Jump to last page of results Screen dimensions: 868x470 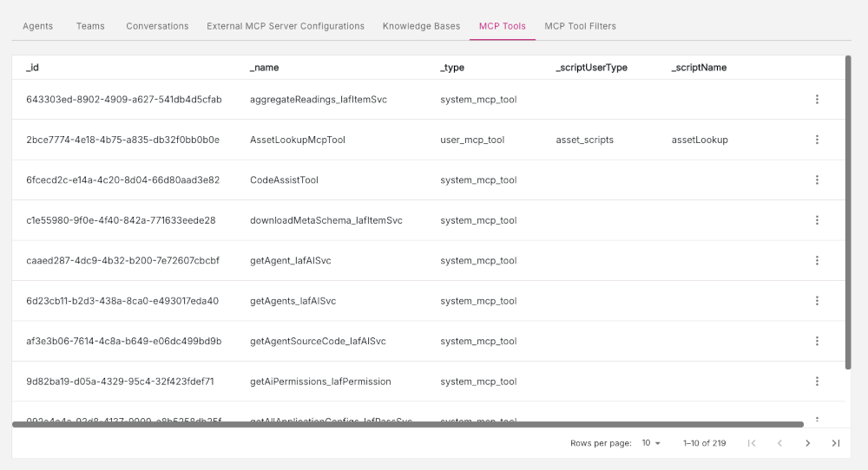pos(836,443)
